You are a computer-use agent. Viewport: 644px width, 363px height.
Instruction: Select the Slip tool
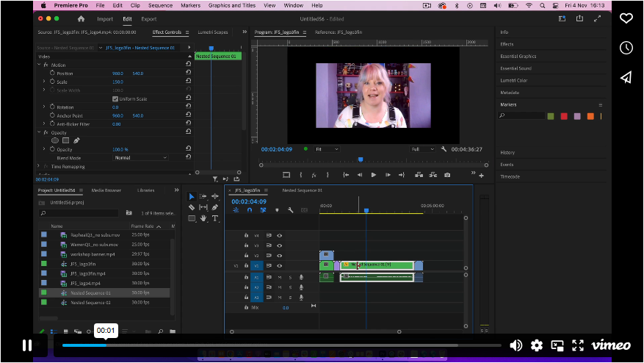(x=203, y=207)
